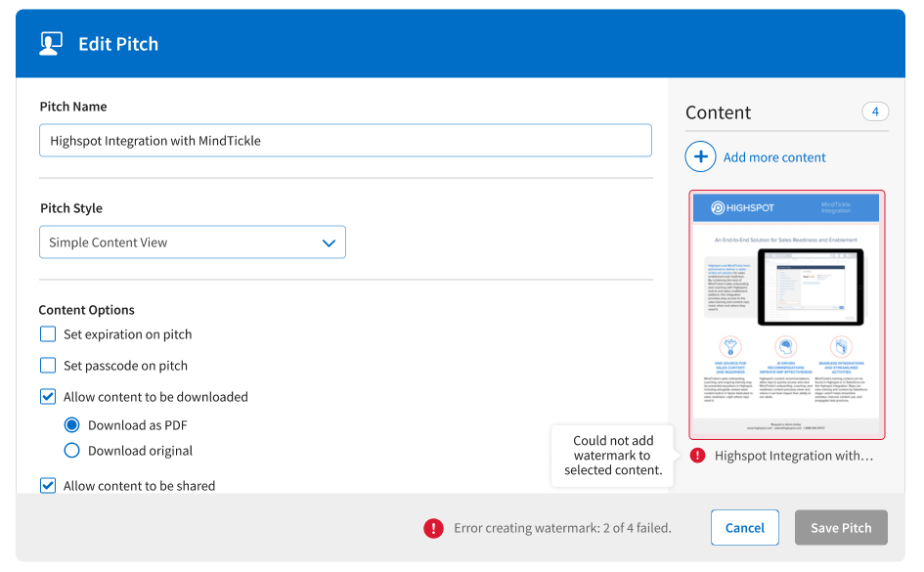The image size is (924, 572).
Task: Select the Highspot document thumbnail
Action: [787, 315]
